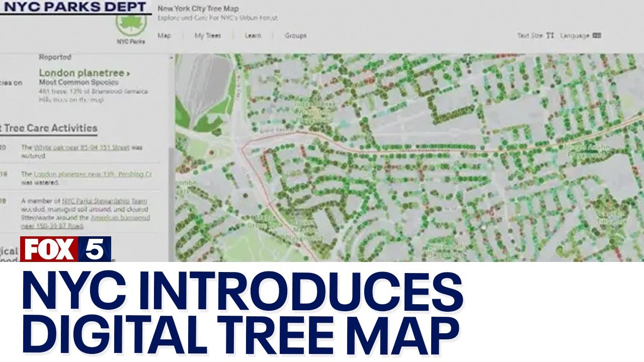Screen dimensions: 644x362
Task: Open the Map tab
Action: tap(164, 36)
